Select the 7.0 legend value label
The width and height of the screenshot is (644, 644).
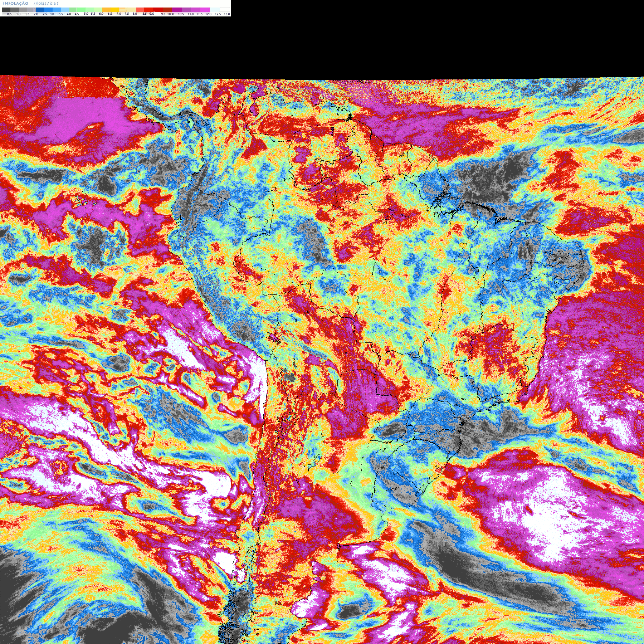[119, 14]
